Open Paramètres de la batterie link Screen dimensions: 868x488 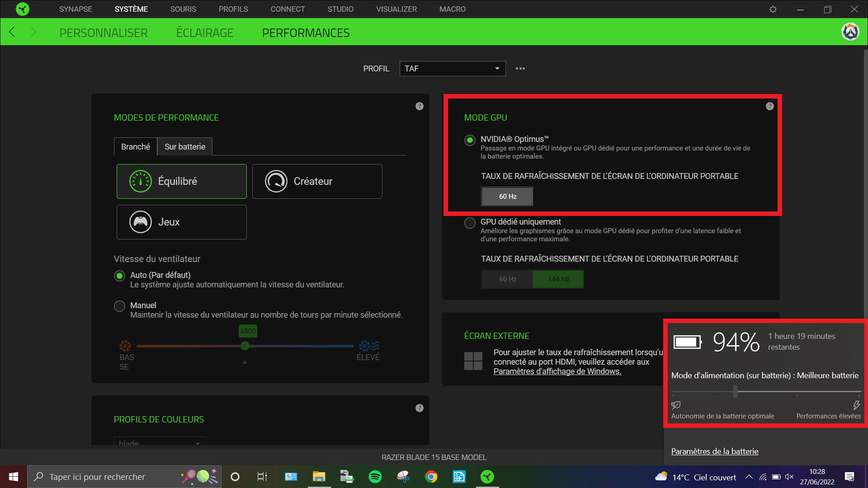click(715, 451)
